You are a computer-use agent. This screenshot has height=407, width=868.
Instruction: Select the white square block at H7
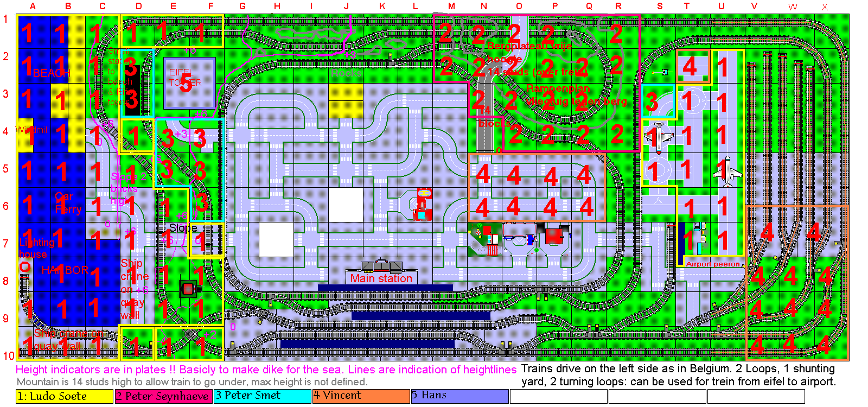(276, 239)
